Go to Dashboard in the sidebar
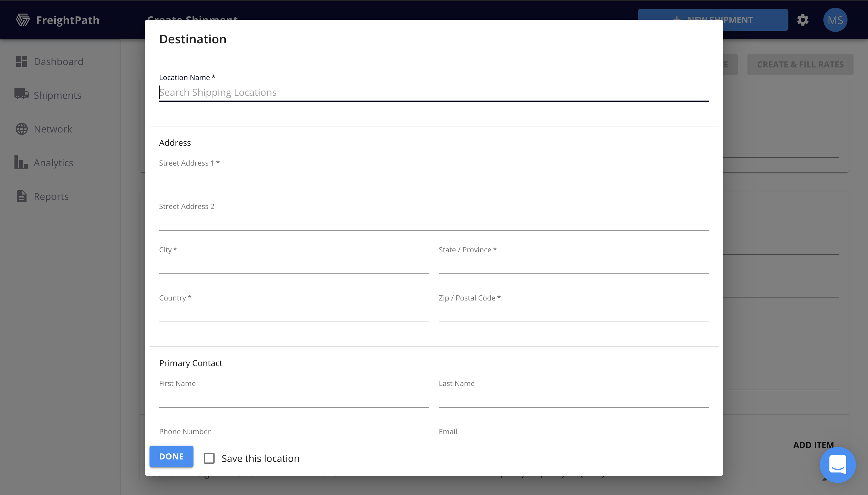Viewport: 868px width, 495px height. 58,61
